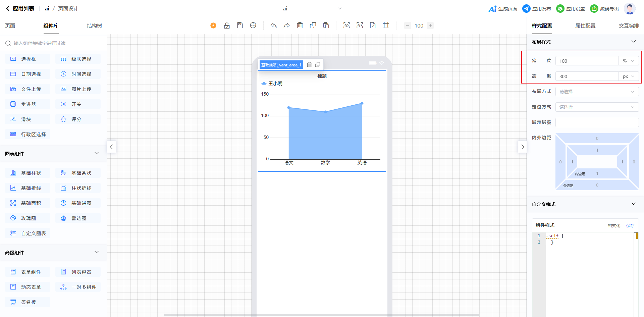Screen dimensions: 644x317
Task: Click the 应用发布 button
Action: pyautogui.click(x=537, y=9)
